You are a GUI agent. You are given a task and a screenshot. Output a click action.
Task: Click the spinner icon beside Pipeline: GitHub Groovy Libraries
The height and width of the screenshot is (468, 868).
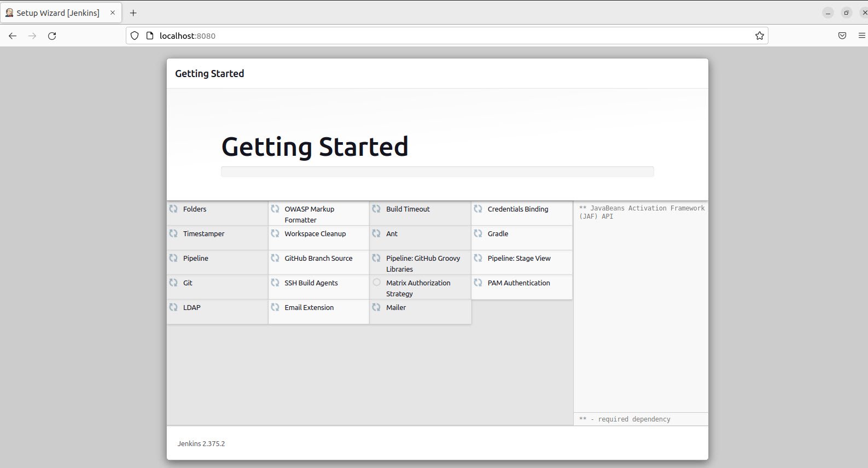376,258
